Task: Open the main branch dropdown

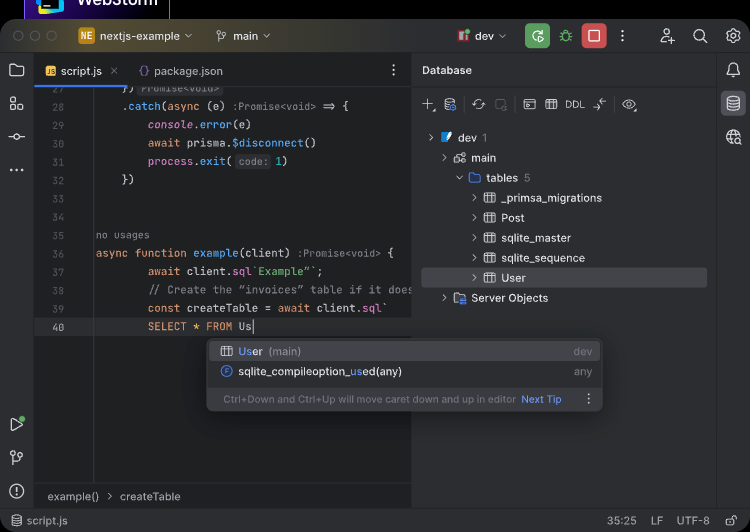Action: pos(243,36)
